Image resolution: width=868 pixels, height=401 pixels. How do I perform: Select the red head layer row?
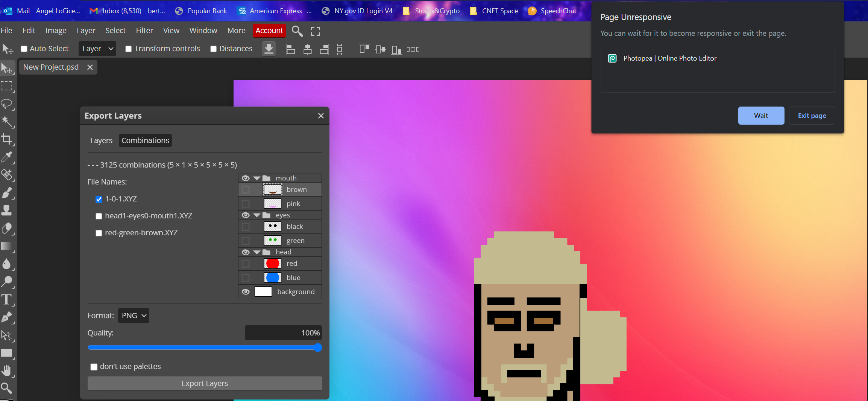click(x=280, y=264)
